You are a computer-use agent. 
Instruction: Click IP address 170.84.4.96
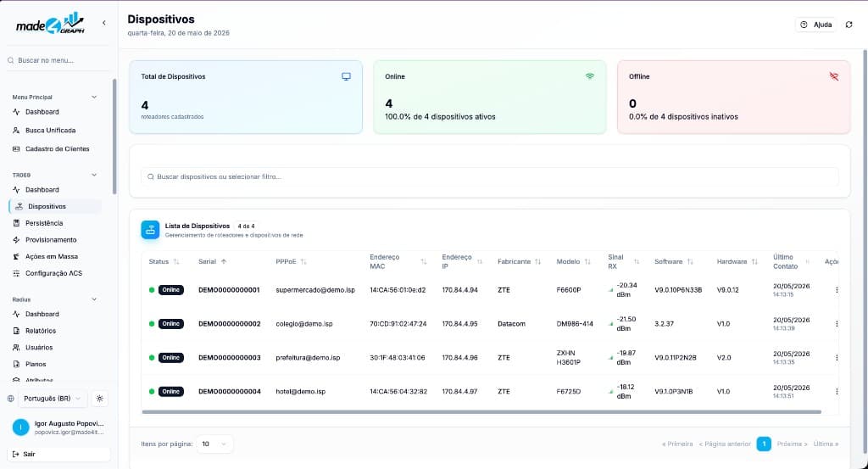[459, 358]
